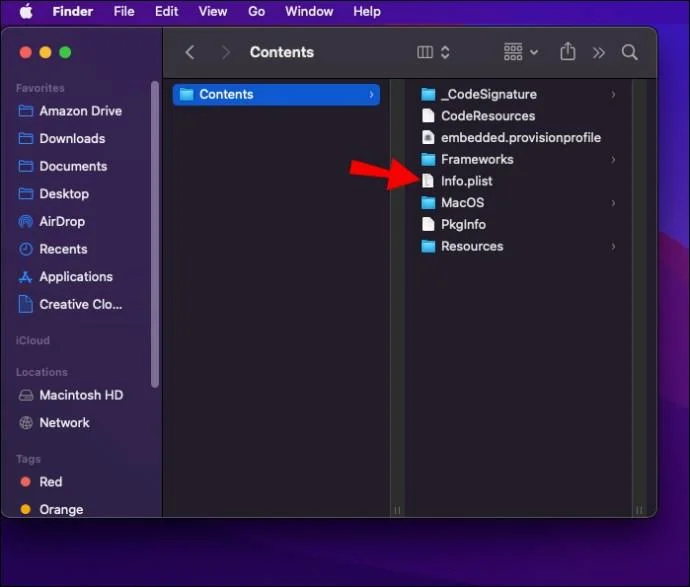
Task: Open the Go menu
Action: [x=256, y=11]
